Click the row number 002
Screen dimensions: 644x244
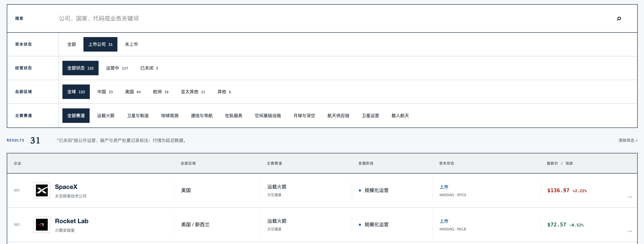[17, 225]
